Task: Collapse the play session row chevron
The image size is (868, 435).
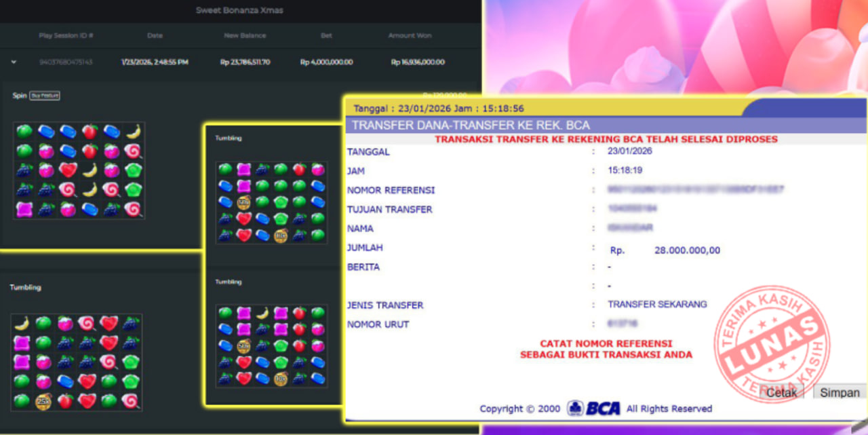Action: point(14,62)
